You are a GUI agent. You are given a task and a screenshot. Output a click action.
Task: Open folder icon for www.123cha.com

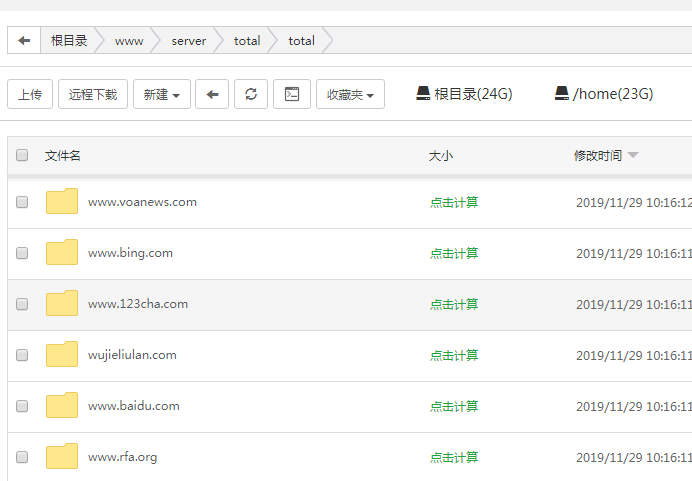click(62, 303)
